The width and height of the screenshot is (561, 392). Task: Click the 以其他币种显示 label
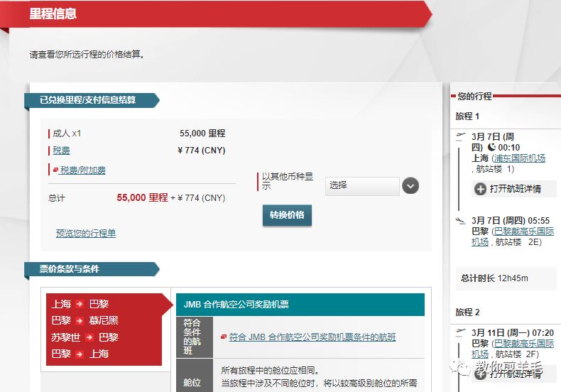288,181
